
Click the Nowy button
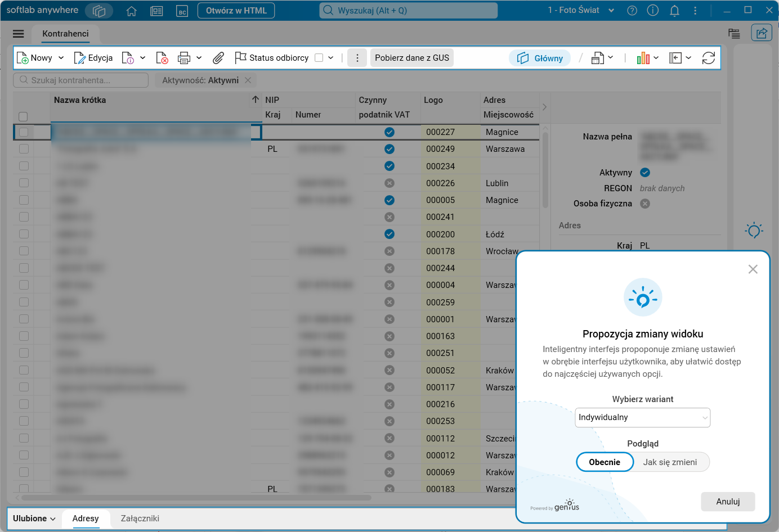(35, 58)
